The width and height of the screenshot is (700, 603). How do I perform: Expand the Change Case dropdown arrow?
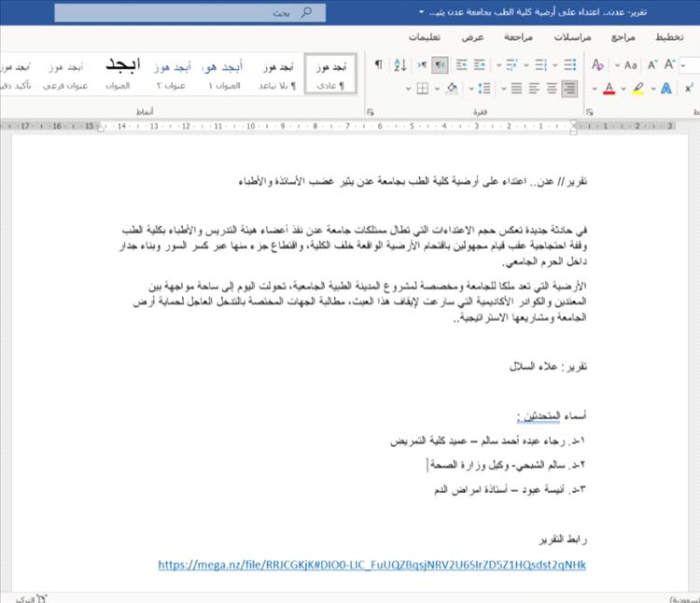[x=618, y=65]
